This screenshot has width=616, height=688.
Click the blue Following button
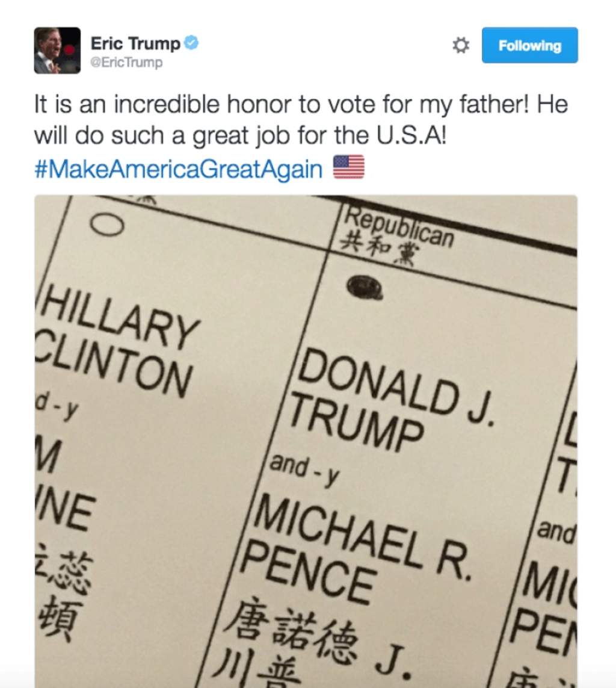coord(529,46)
